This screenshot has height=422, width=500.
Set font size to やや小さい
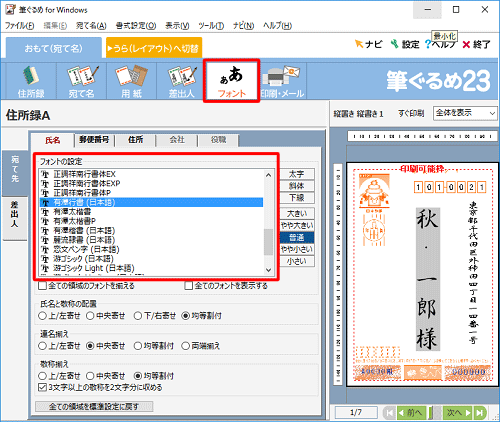coord(297,249)
